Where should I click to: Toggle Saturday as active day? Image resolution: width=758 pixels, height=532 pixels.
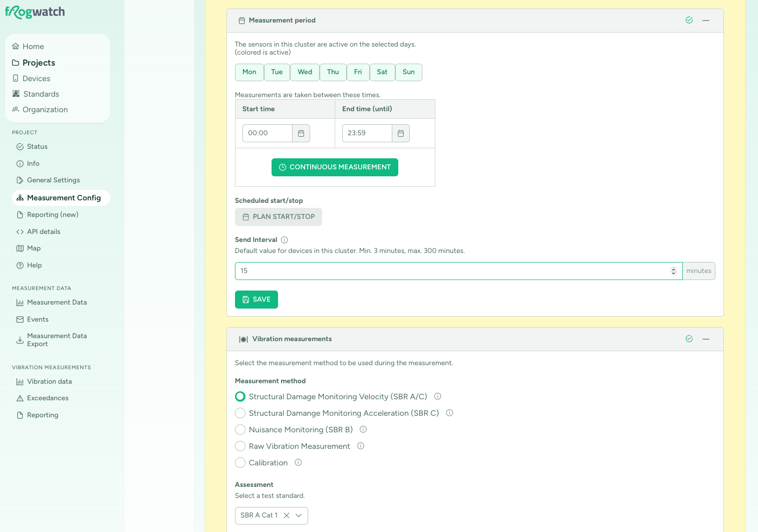pos(382,72)
